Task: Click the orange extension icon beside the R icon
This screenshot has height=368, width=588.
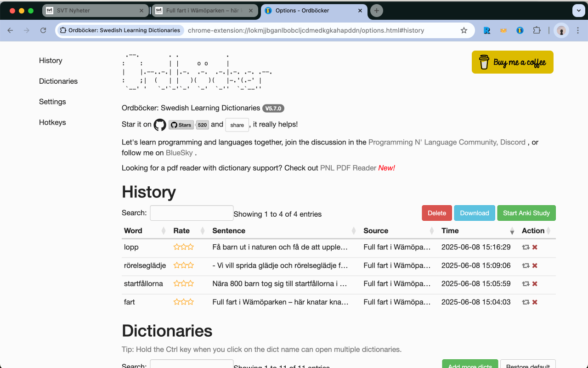Action: (503, 30)
